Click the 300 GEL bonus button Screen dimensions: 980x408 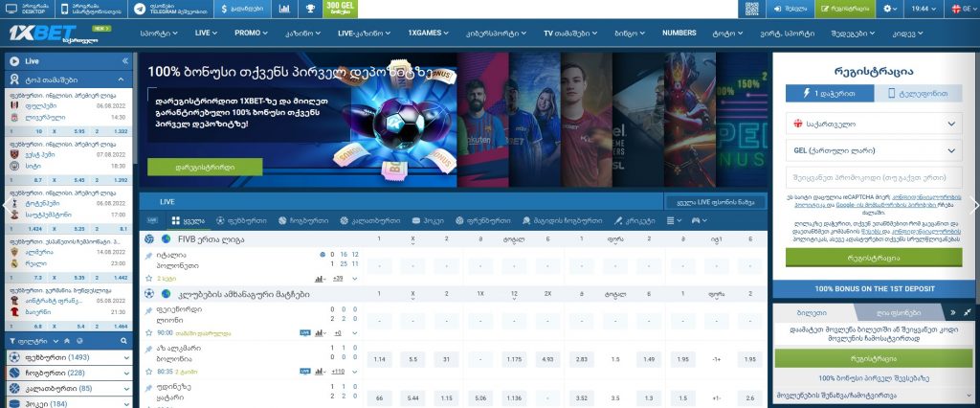(342, 9)
